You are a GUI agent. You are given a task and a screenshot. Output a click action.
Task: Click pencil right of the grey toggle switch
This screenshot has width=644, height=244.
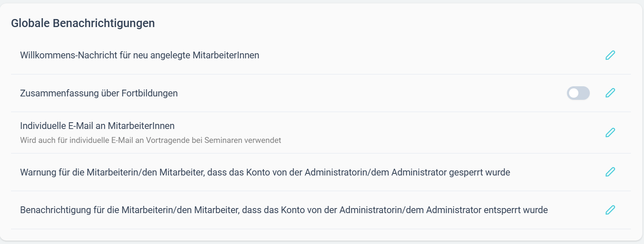point(610,93)
